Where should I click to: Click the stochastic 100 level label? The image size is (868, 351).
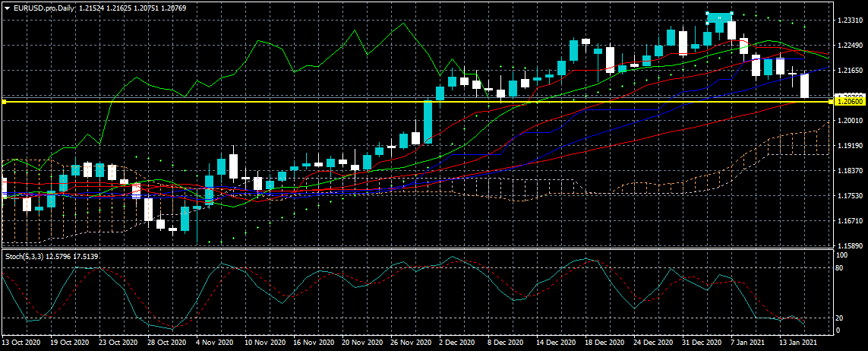[x=841, y=256]
